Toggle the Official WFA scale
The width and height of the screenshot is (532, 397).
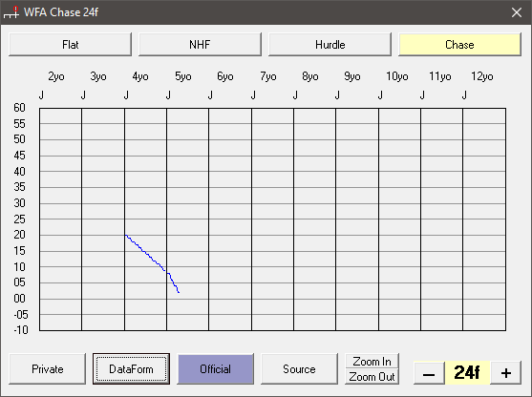(x=215, y=369)
